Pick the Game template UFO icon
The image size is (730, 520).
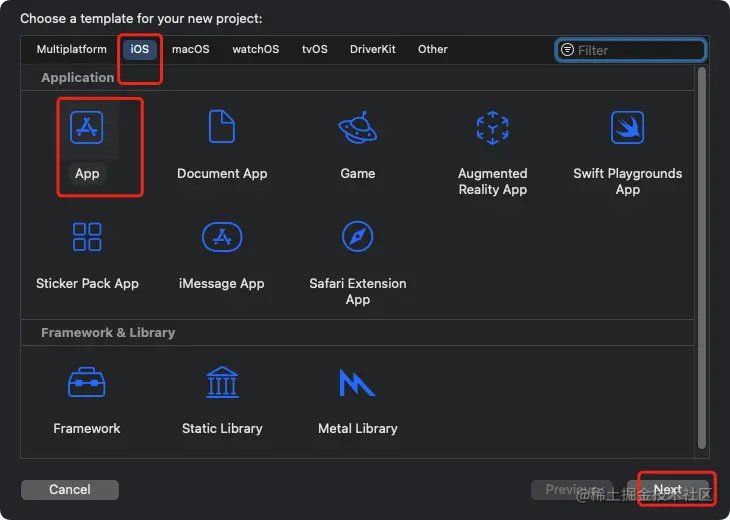358,128
